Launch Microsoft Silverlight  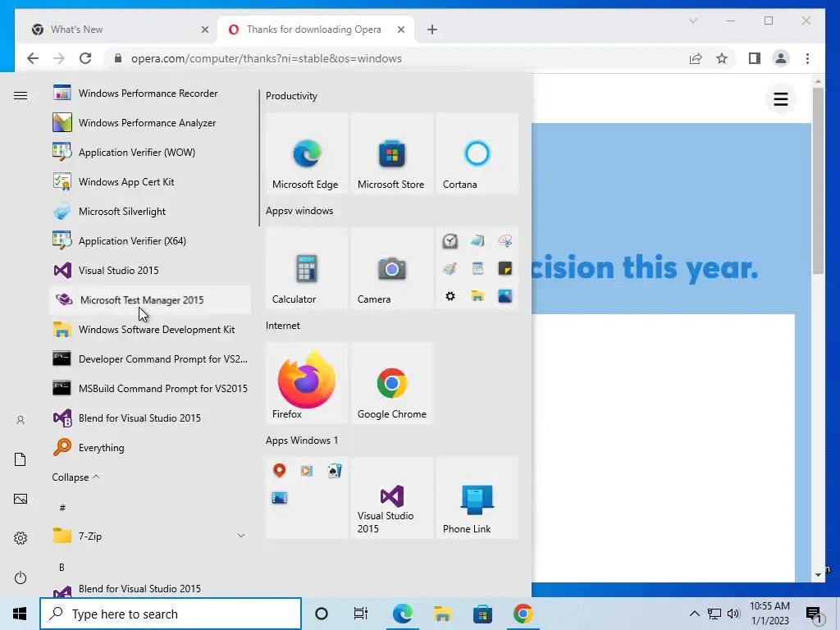pyautogui.click(x=150, y=211)
